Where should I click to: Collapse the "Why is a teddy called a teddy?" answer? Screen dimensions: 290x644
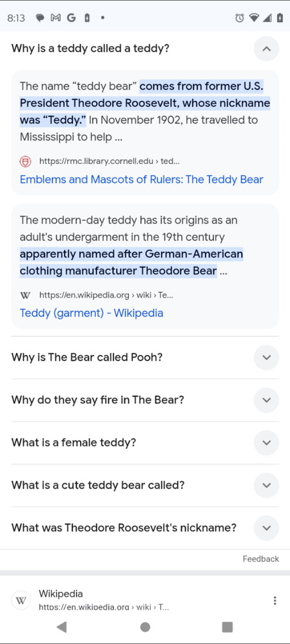click(x=266, y=49)
